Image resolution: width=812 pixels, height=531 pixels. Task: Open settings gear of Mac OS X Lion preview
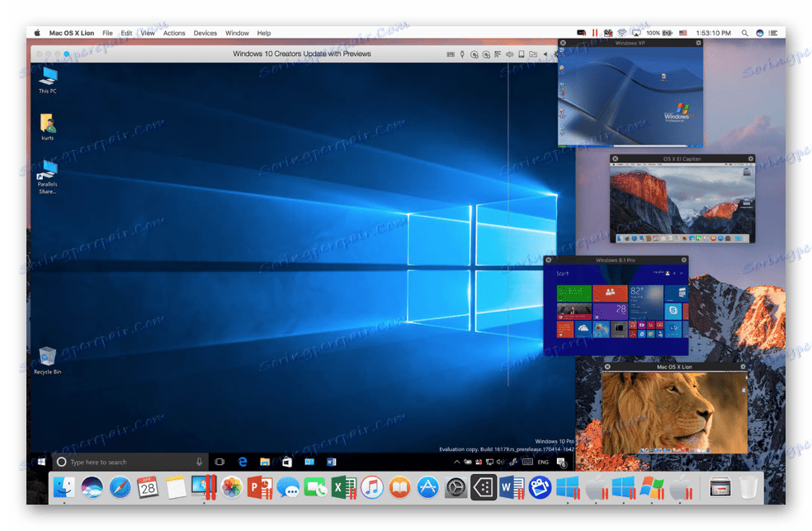[744, 366]
